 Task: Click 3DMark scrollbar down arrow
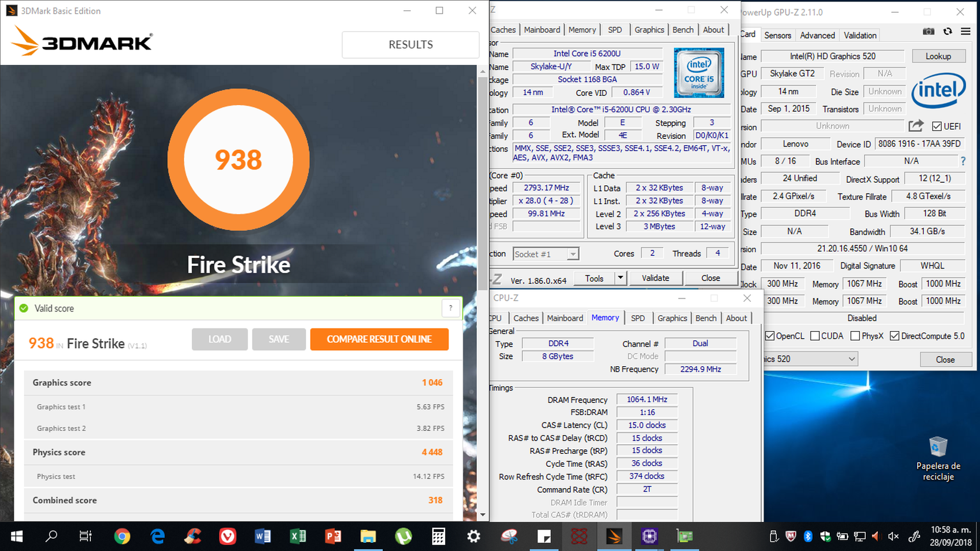coord(483,515)
